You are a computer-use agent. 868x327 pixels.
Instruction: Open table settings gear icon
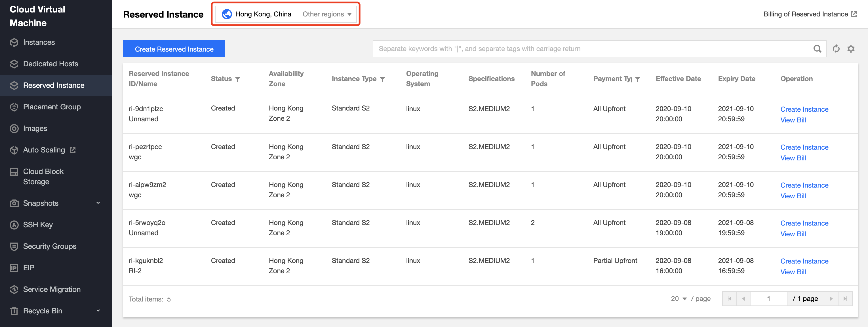point(851,49)
